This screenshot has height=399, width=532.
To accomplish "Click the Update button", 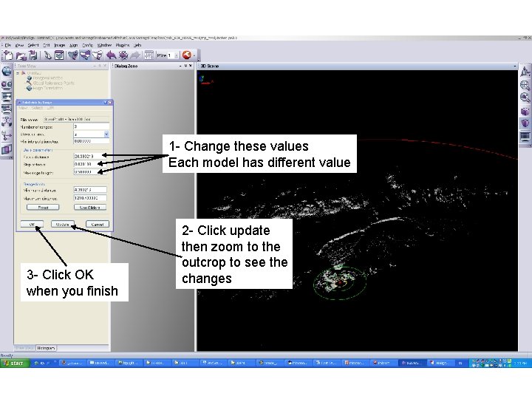I will pos(63,225).
